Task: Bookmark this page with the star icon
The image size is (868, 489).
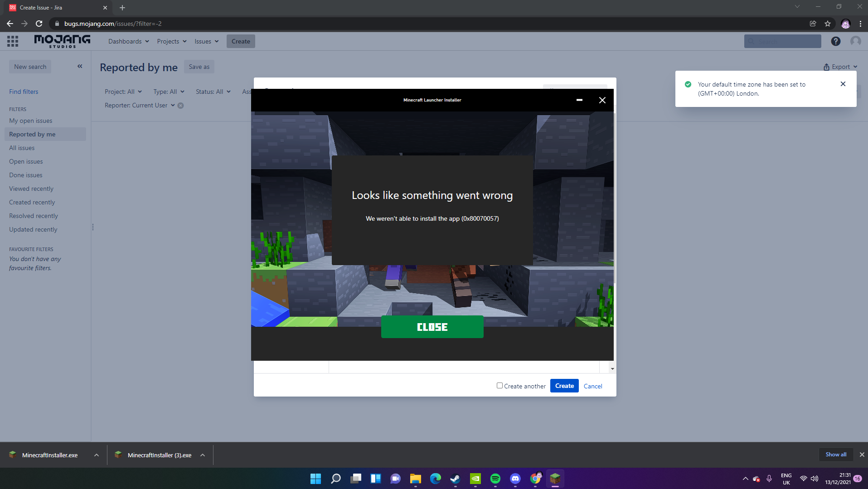Action: click(828, 24)
